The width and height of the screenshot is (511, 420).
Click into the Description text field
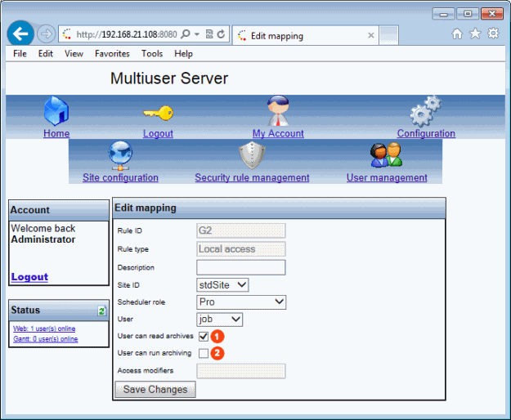[x=241, y=267]
